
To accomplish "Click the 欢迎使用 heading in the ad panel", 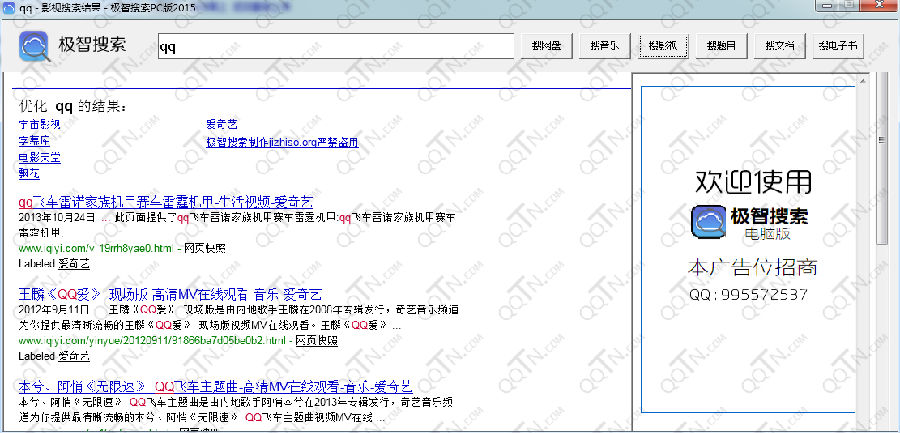I will (x=753, y=182).
